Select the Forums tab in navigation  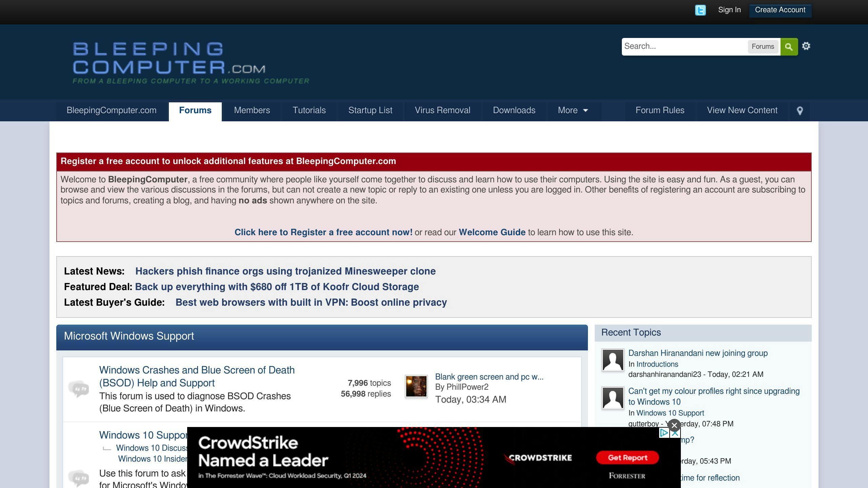pos(195,110)
